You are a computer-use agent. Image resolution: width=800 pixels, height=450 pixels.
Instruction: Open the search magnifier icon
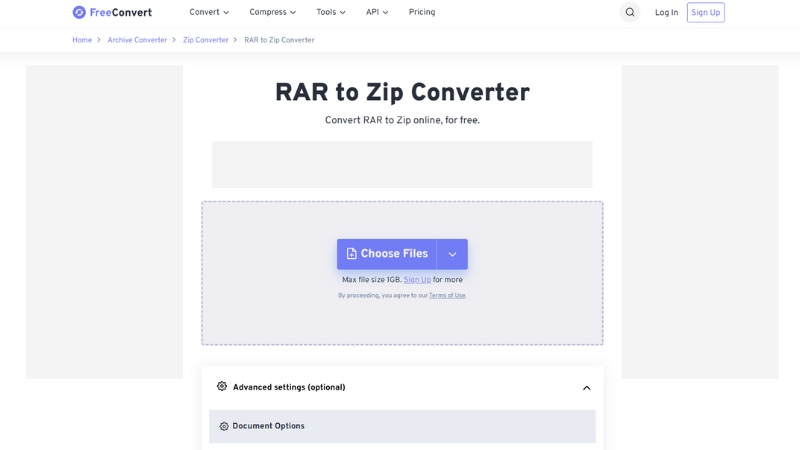pyautogui.click(x=630, y=13)
